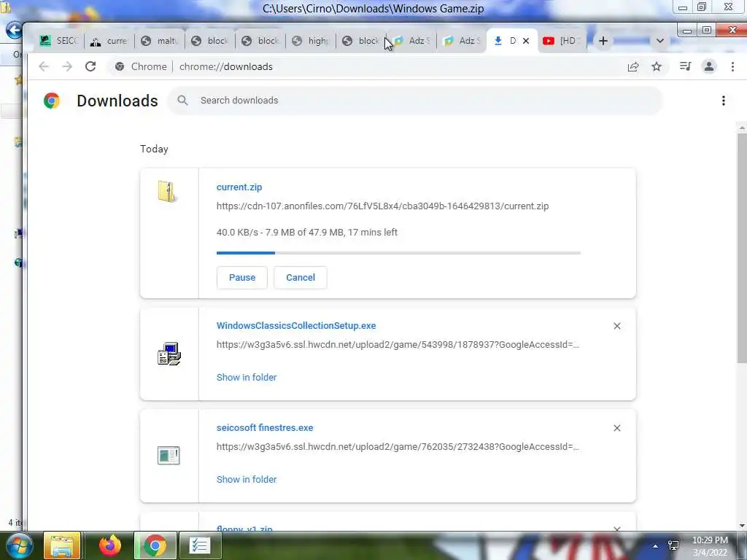Open Windows Explorer from taskbar
747x560 pixels.
point(62,545)
